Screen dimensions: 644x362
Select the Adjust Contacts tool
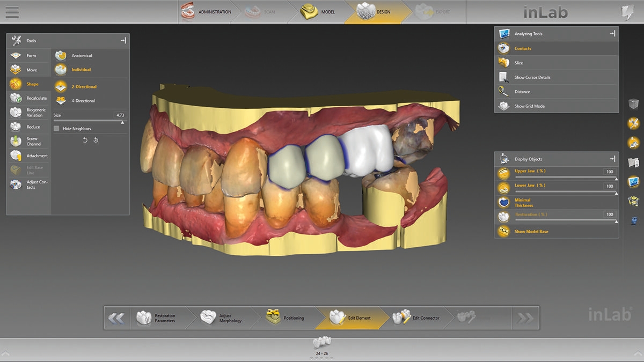coord(16,184)
